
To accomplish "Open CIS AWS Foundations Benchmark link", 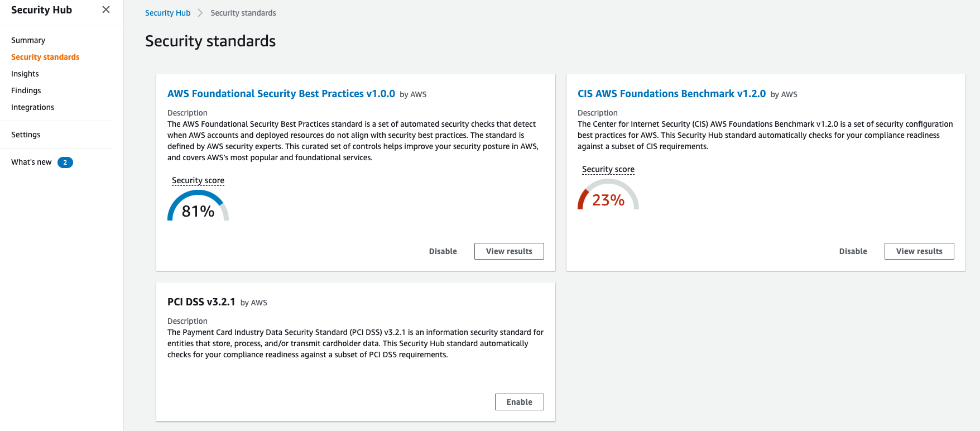I will [x=671, y=94].
